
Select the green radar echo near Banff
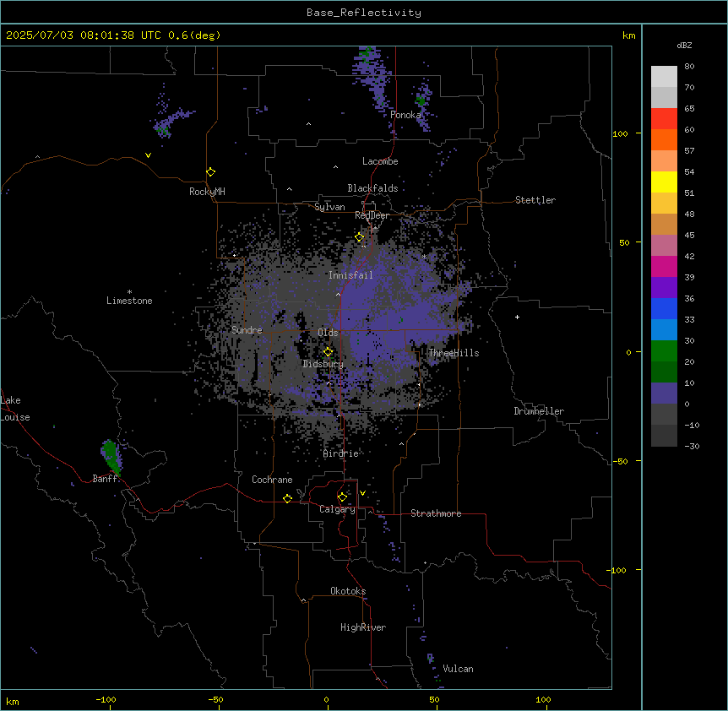coord(111,456)
